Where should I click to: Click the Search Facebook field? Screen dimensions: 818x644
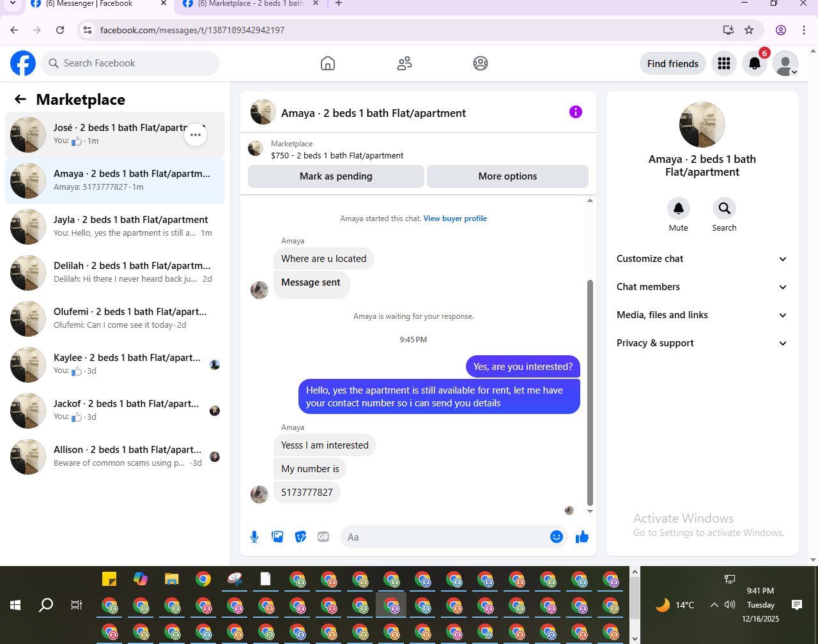click(131, 63)
